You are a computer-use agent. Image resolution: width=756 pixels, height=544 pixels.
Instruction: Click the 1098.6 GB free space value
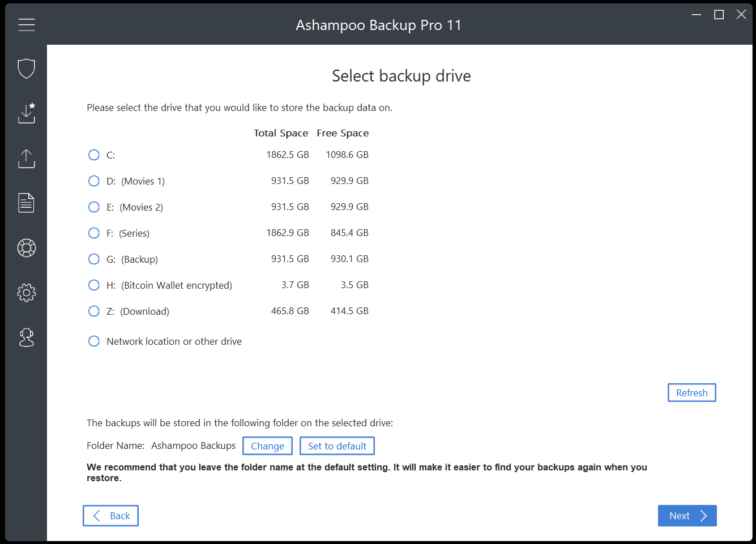coord(347,155)
